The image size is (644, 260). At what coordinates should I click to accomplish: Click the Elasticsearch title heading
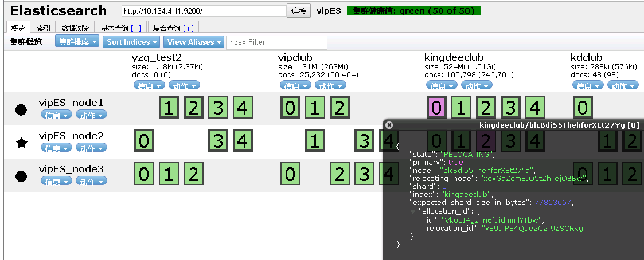point(58,11)
